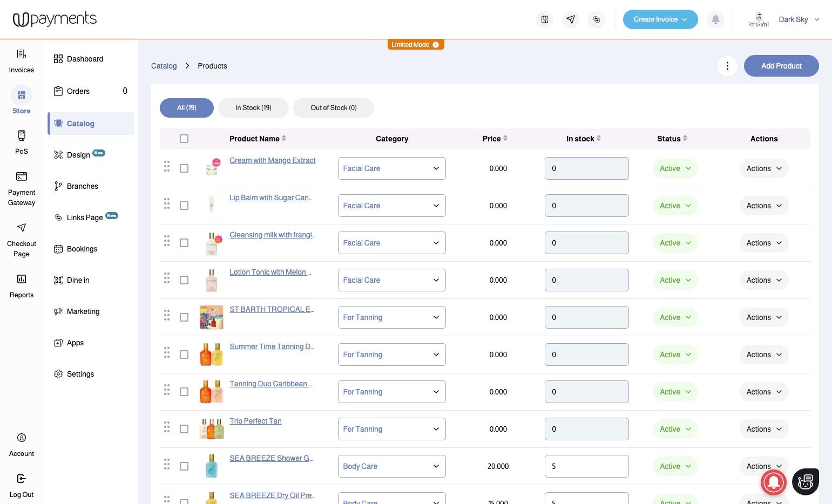Viewport: 832px width, 504px height.
Task: Toggle the select-all products checkbox
Action: pyautogui.click(x=184, y=139)
